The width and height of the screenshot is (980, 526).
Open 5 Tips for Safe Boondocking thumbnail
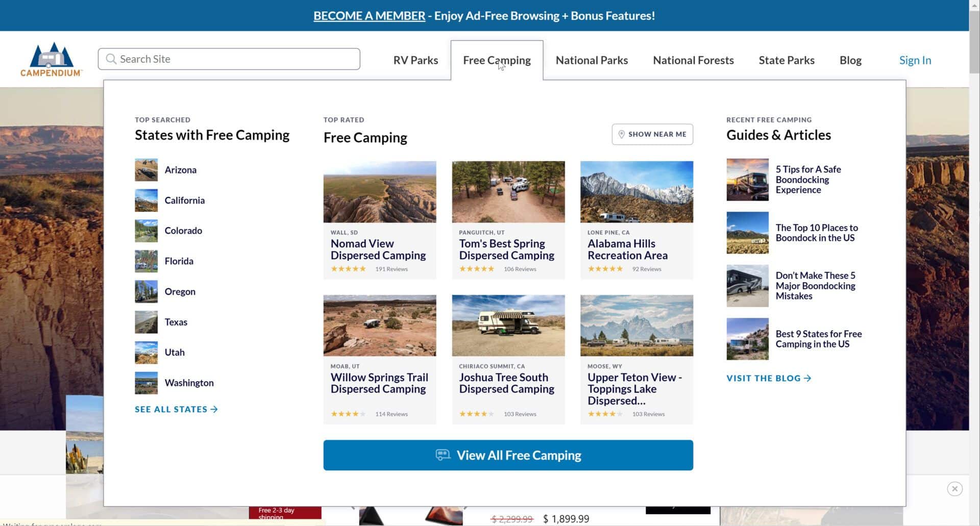pyautogui.click(x=747, y=180)
